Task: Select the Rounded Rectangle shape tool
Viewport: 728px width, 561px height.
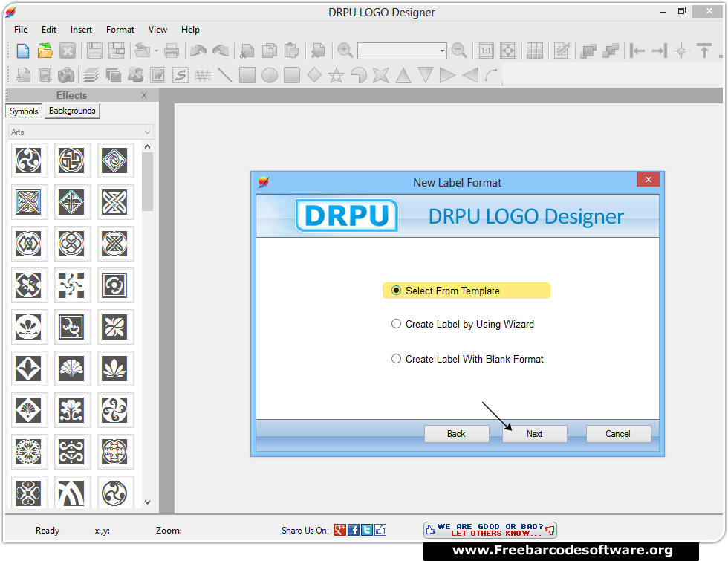Action: 291,75
